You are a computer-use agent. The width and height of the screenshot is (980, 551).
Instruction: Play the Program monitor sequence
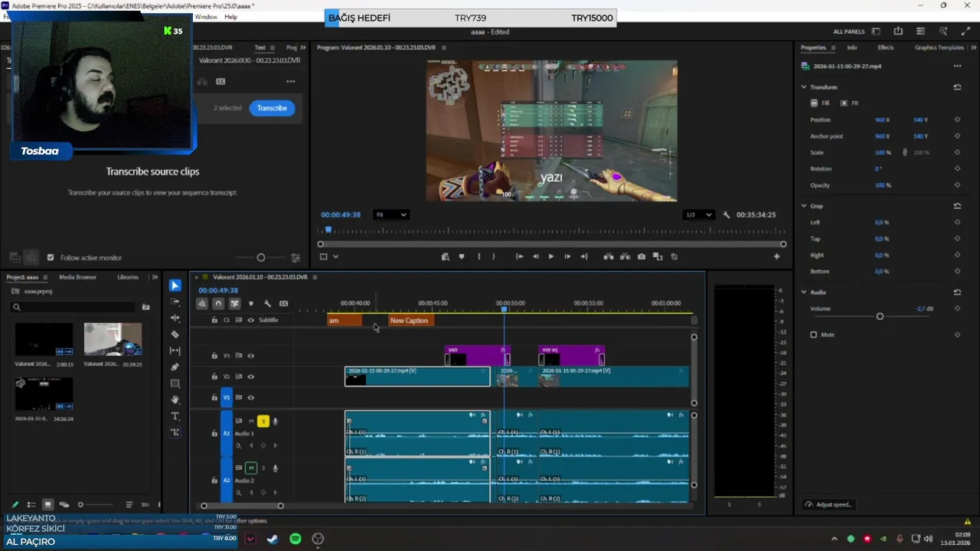550,256
